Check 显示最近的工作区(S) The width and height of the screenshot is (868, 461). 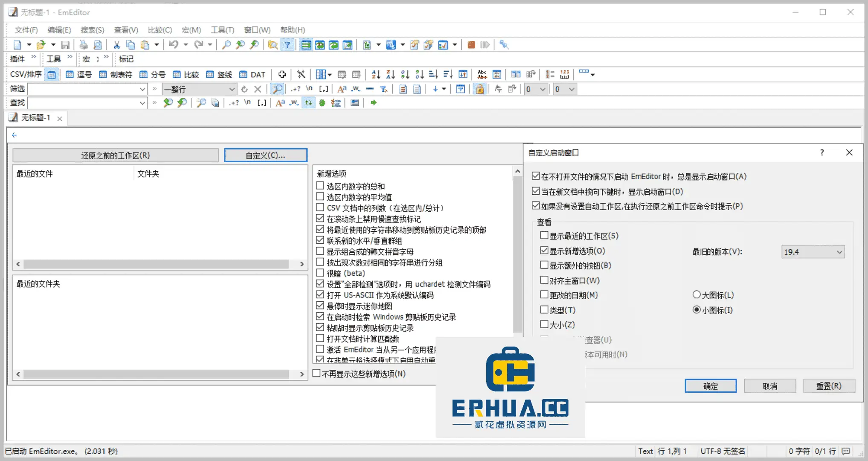coord(544,236)
